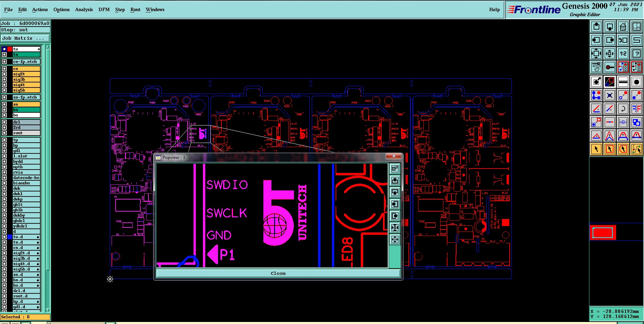The image size is (644, 324).
Task: Click the pan right icon
Action: 610,40
